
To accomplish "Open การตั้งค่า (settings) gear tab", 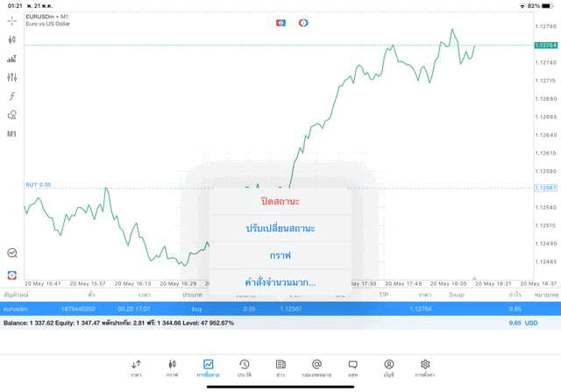I will pos(425,367).
